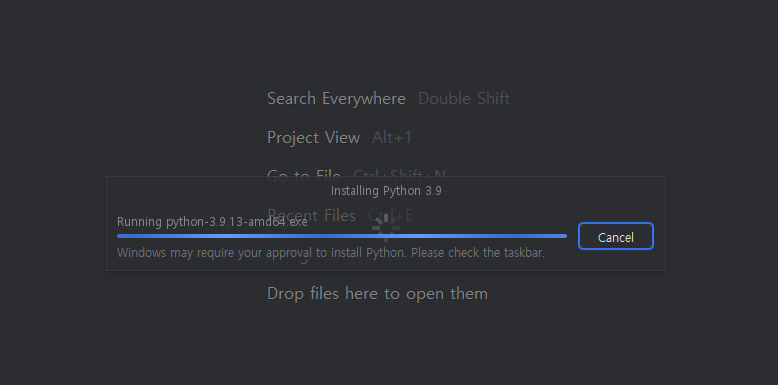
Task: Cancel the Python 3.9 installation
Action: point(616,237)
